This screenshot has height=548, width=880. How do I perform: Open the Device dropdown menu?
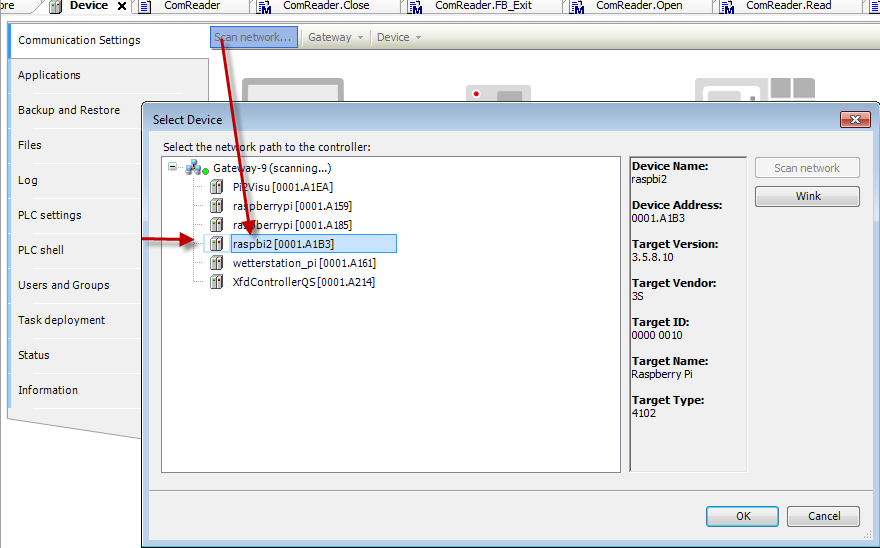point(399,38)
